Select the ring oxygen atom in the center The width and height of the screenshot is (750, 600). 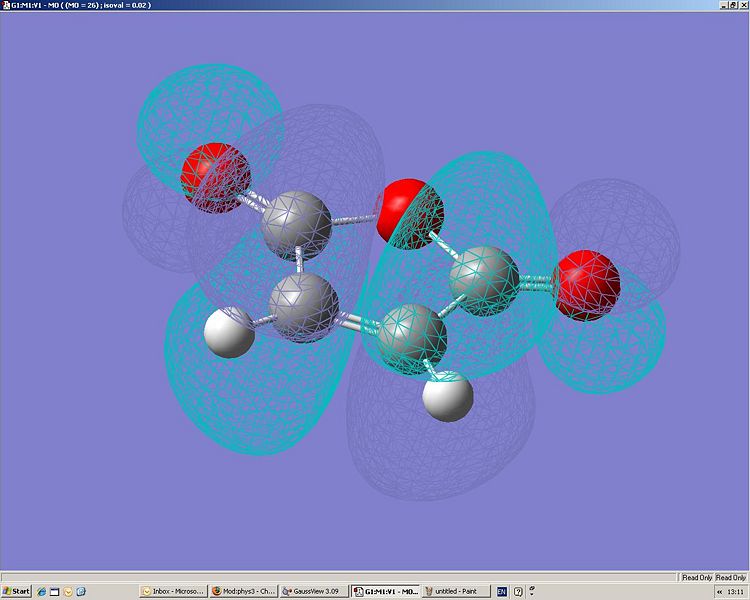click(x=409, y=214)
